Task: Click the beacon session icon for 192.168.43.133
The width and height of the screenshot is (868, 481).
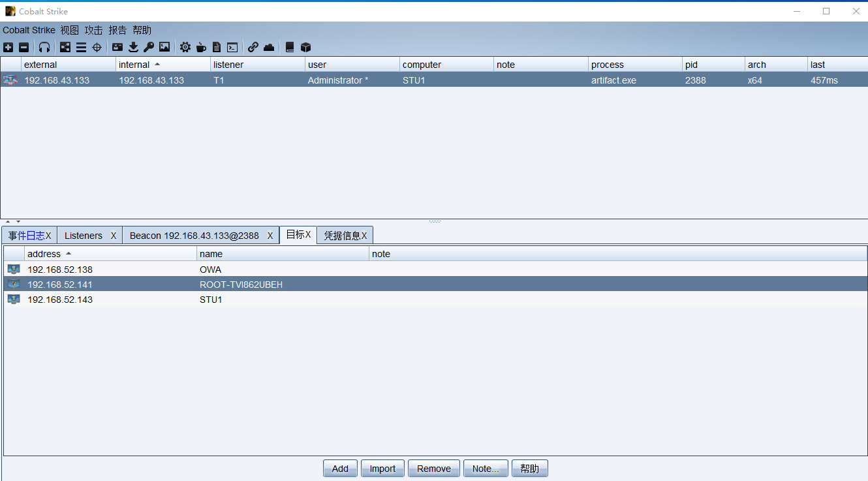Action: (10, 80)
